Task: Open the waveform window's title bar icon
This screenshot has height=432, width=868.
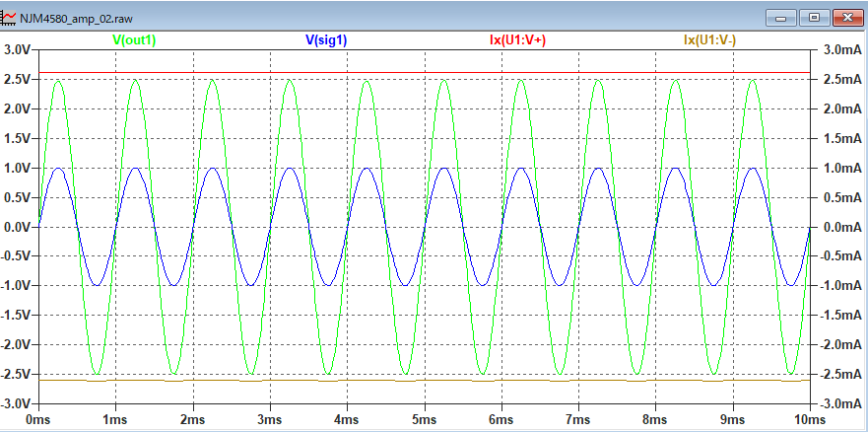Action: [x=9, y=17]
